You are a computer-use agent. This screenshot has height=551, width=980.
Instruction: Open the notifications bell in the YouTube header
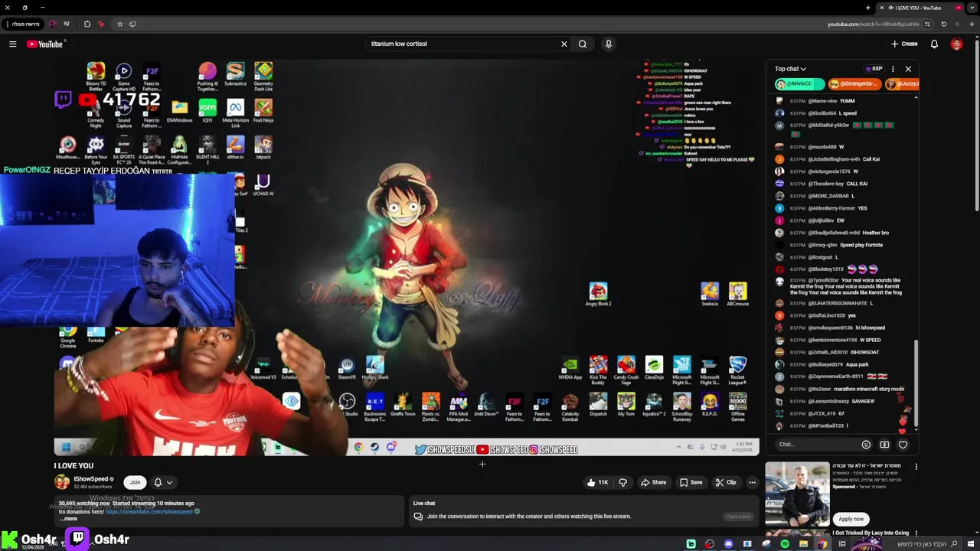[934, 44]
